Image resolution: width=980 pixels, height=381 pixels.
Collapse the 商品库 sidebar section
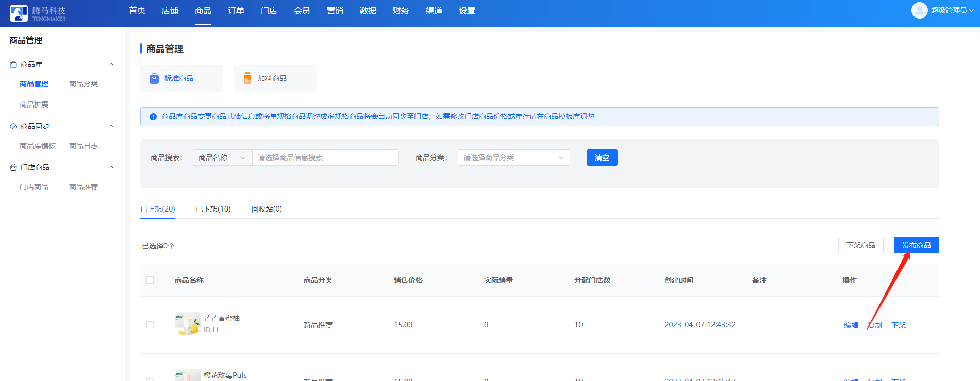pos(111,64)
